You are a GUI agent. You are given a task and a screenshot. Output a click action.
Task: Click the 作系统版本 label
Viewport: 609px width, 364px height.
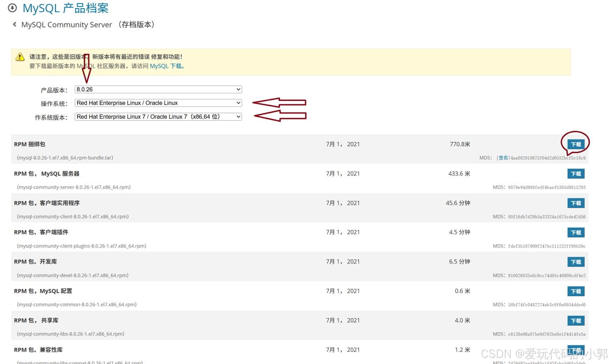(51, 117)
